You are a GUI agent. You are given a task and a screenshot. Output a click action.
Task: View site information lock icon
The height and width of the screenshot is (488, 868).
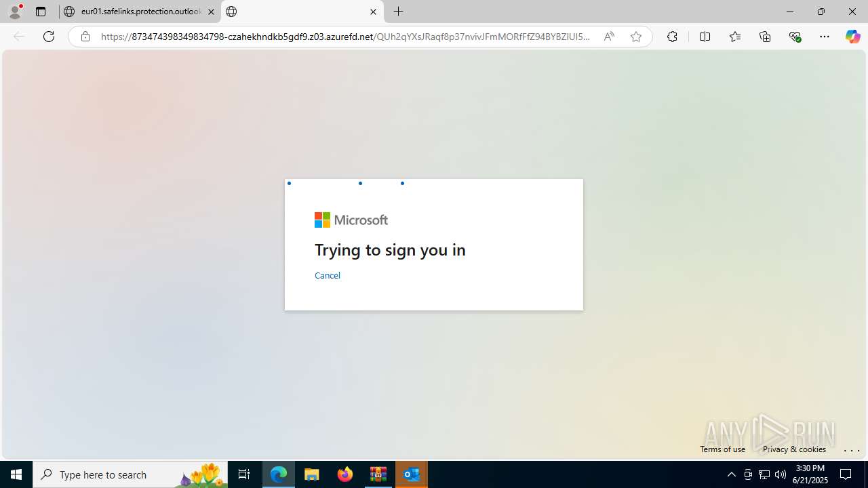pyautogui.click(x=85, y=37)
